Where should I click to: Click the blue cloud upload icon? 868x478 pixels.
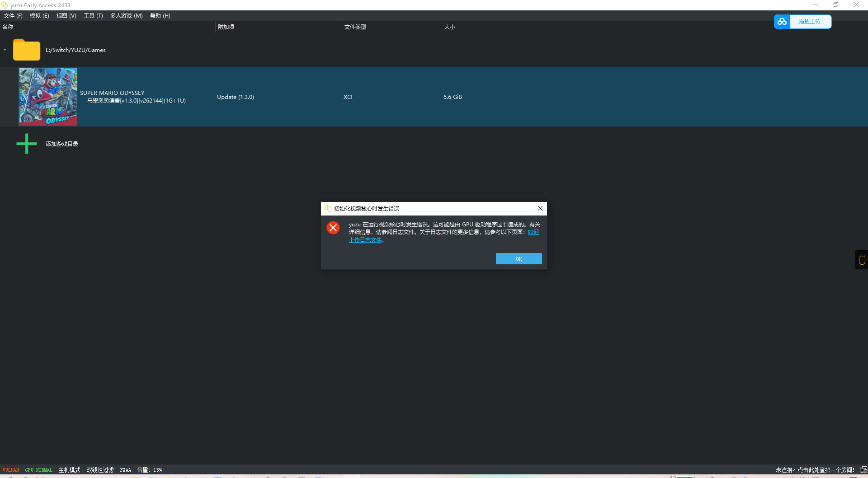click(782, 22)
